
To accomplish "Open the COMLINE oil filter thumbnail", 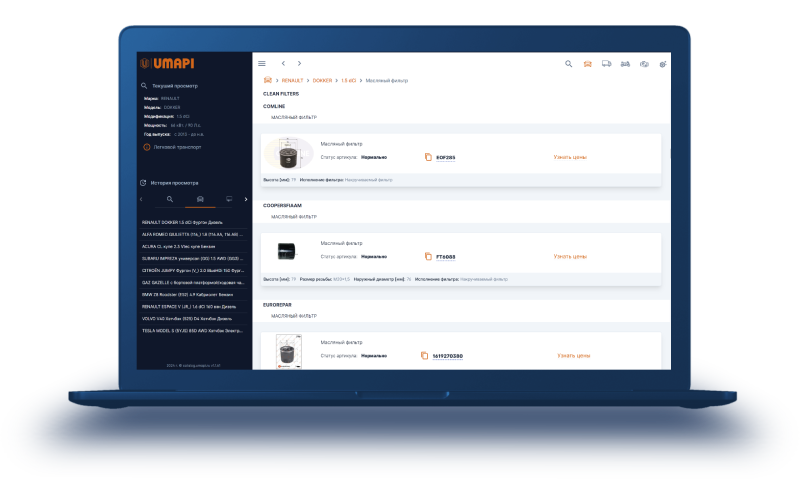I will 288,153.
